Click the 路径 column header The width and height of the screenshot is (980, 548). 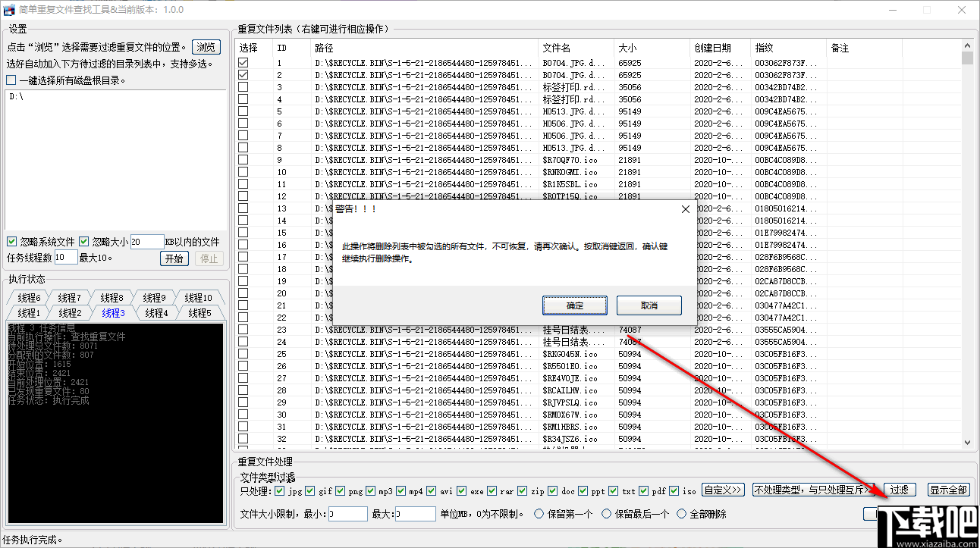coord(425,48)
